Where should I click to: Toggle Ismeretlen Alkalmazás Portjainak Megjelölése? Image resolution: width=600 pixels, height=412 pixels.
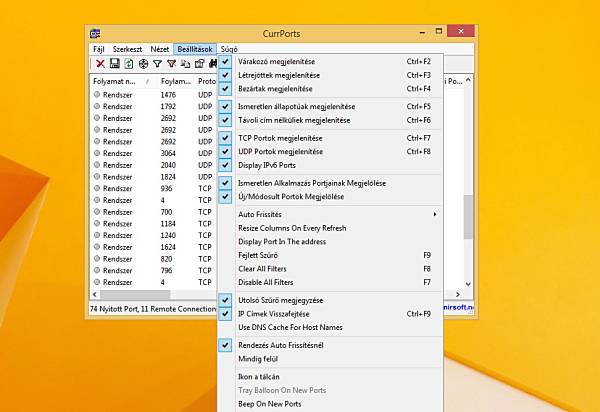tap(330, 183)
